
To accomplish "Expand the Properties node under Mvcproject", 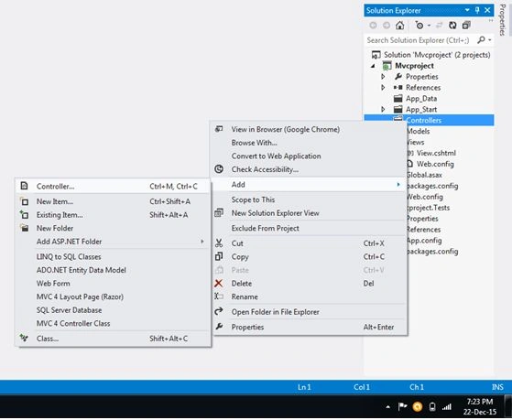I will point(383,77).
